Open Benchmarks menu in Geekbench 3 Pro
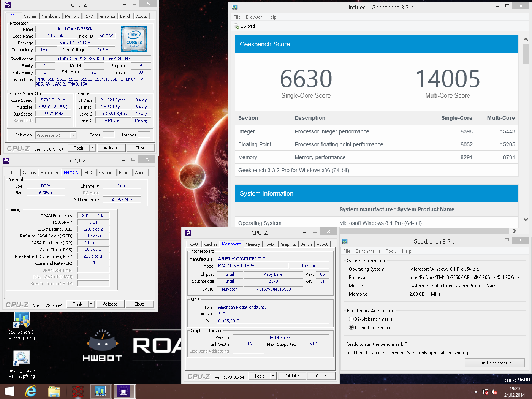 click(368, 251)
